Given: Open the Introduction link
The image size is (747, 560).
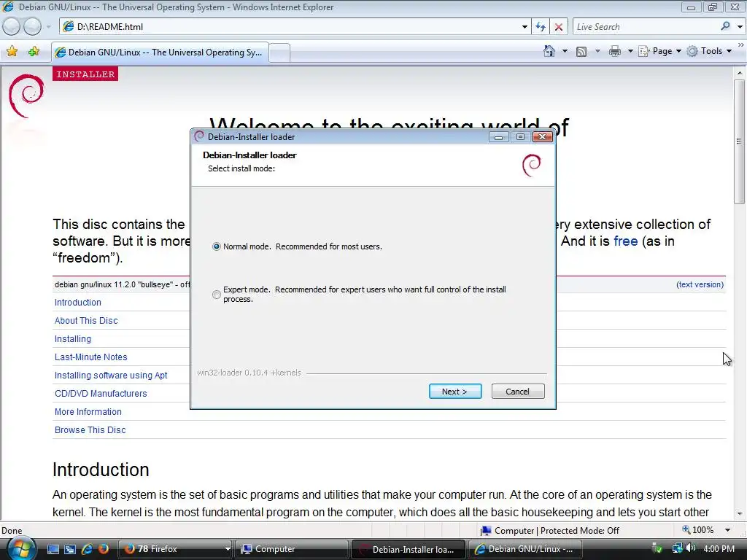Looking at the screenshot, I should 77,303.
